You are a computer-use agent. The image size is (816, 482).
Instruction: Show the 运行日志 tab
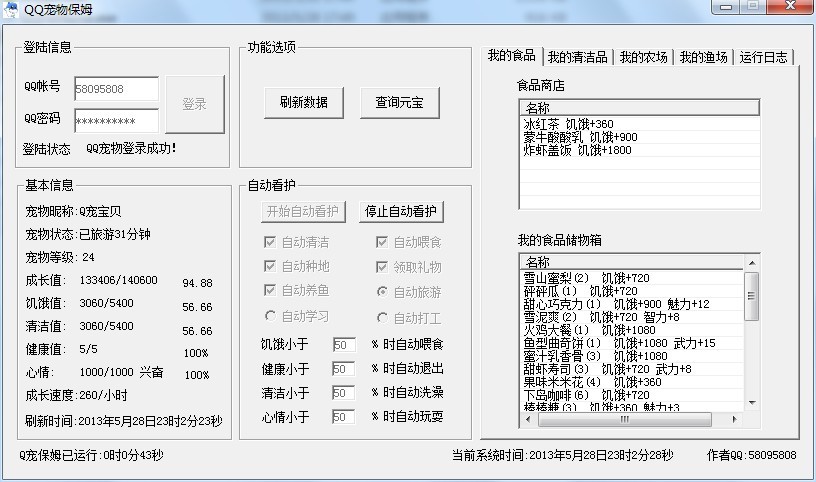(763, 57)
